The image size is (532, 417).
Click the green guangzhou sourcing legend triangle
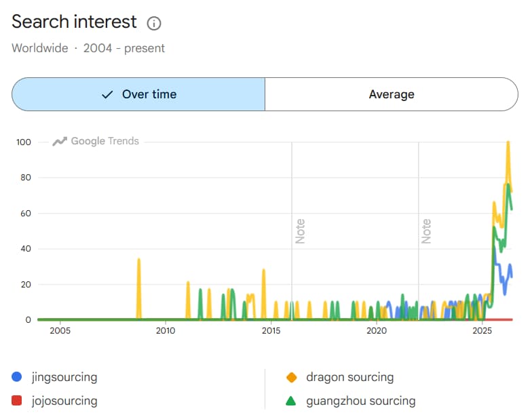[x=291, y=401]
